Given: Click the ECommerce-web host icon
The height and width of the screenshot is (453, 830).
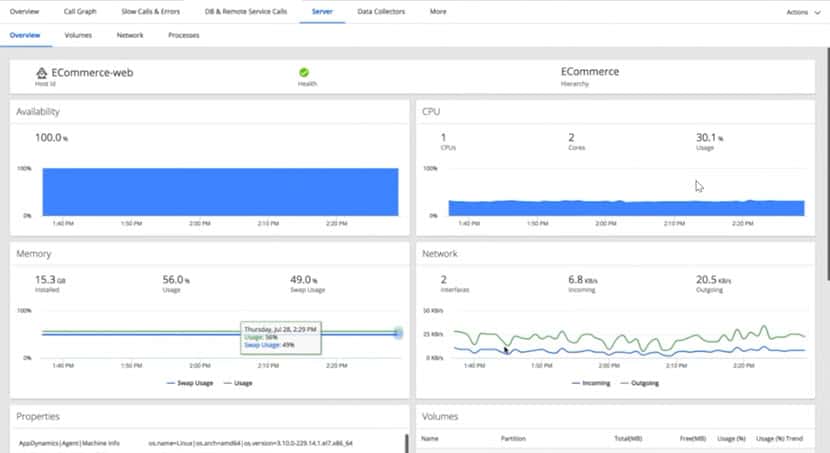Looking at the screenshot, I should tap(41, 73).
